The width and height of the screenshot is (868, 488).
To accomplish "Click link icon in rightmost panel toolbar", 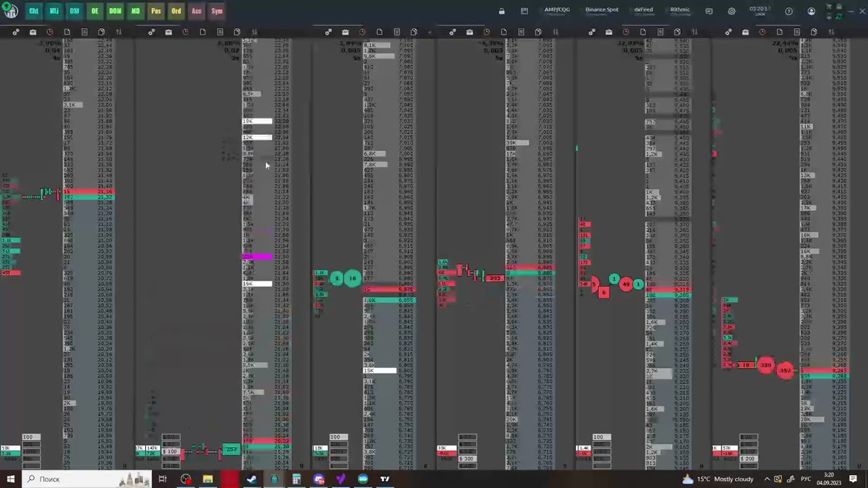I will [728, 32].
